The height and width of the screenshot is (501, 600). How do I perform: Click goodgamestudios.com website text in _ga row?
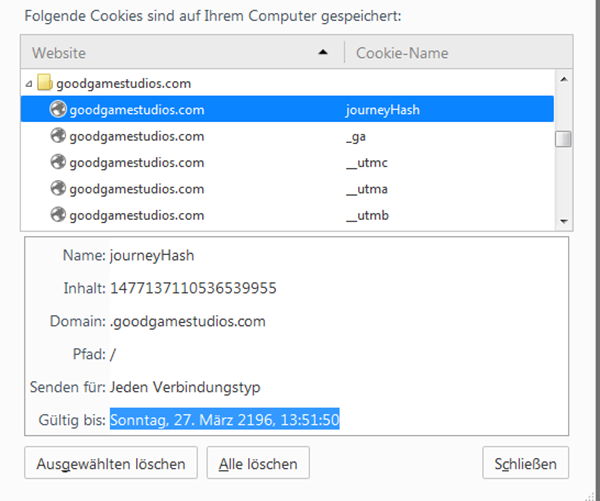point(137,137)
